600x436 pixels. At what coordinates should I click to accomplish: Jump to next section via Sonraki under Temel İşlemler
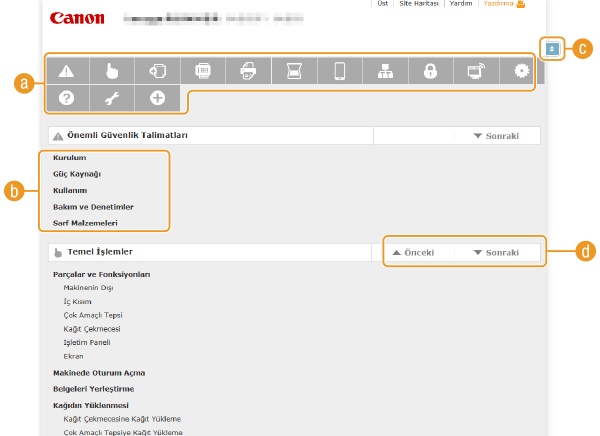[x=497, y=253]
